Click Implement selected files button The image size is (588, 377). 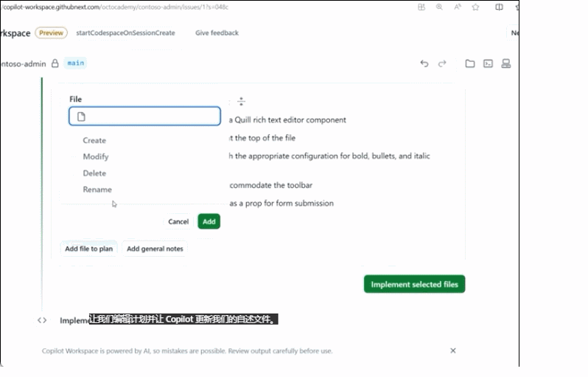(x=414, y=284)
